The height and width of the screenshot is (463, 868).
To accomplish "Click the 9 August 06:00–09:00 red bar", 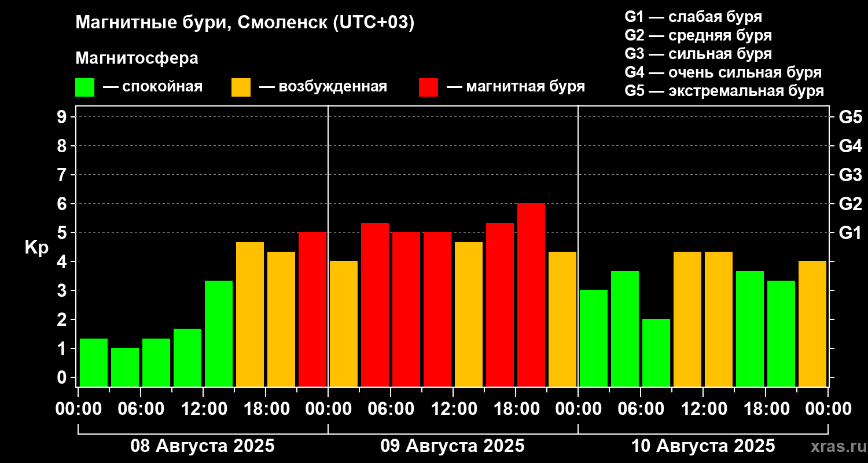I will point(406,309).
